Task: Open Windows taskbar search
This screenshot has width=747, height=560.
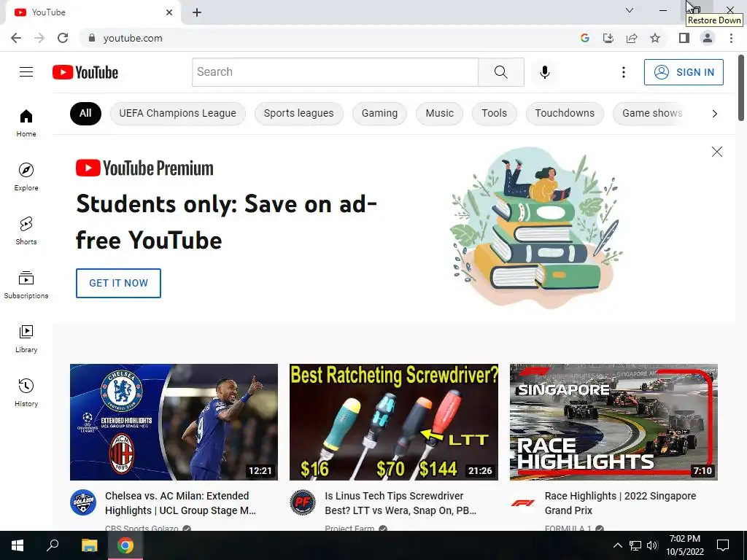Action: pyautogui.click(x=53, y=545)
